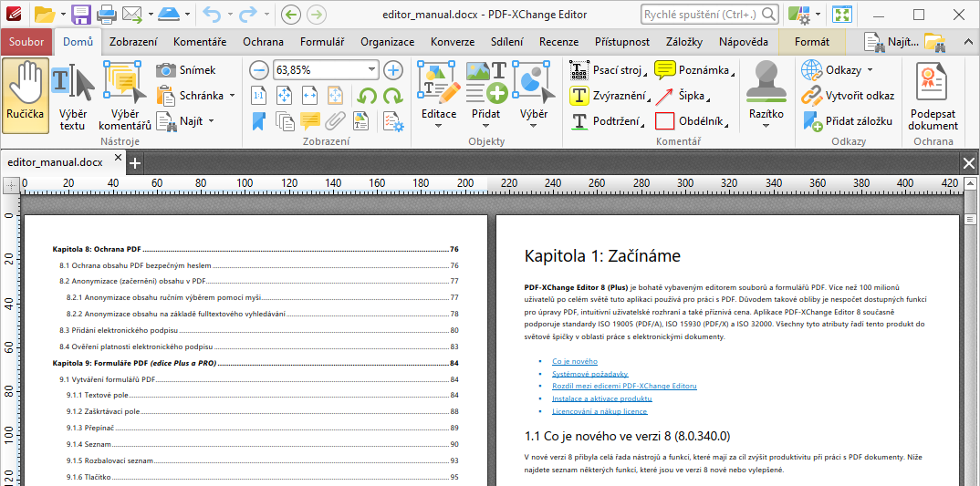This screenshot has height=486, width=980.
Task: Show the comments pane icon
Action: [310, 120]
